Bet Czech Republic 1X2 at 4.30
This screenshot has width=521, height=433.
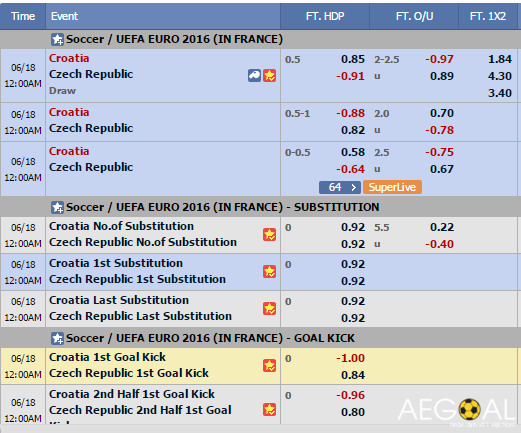coord(500,76)
